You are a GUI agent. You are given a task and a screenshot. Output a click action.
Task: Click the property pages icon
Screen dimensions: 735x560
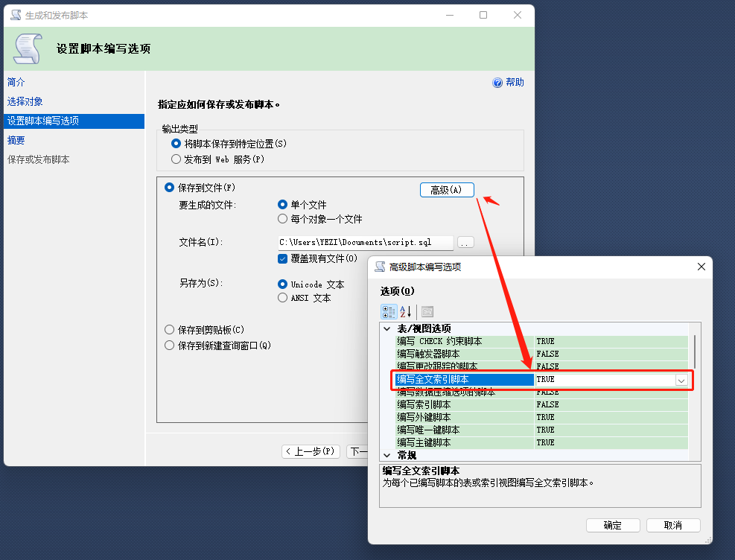pyautogui.click(x=427, y=311)
